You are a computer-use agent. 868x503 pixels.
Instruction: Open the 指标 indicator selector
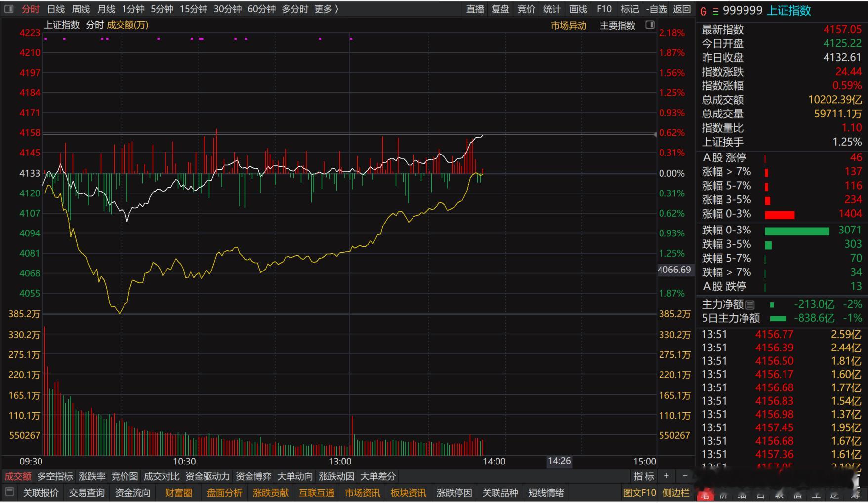pos(644,476)
